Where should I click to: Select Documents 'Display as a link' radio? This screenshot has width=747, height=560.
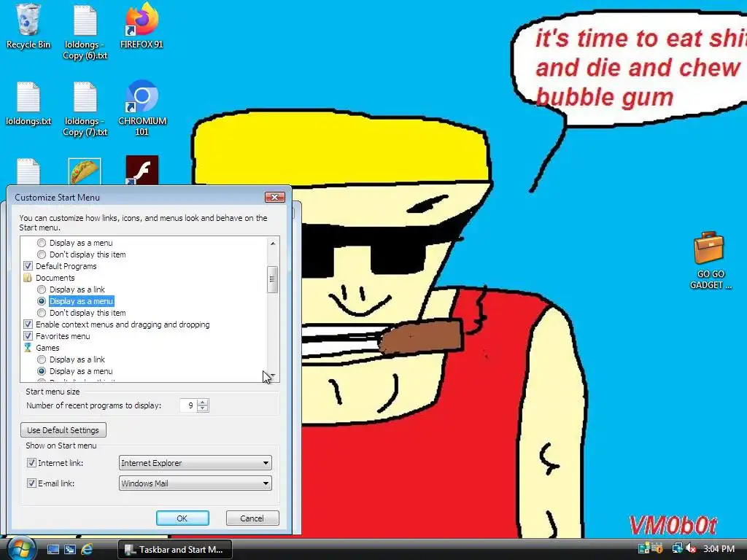tap(42, 289)
